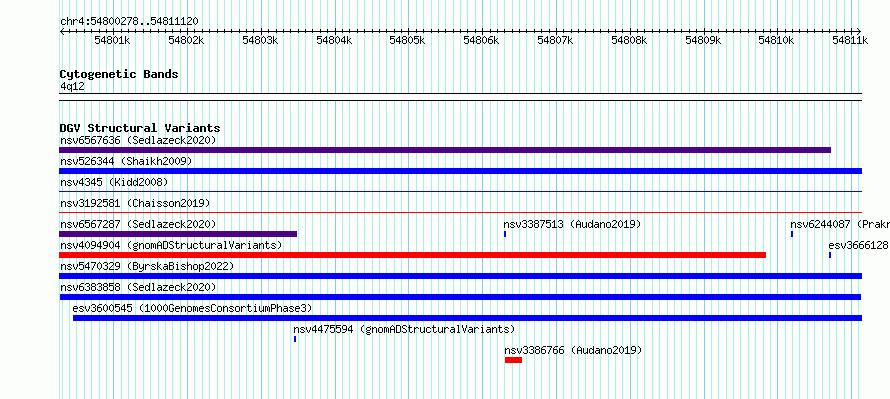Open the nsv4345 (Kidd2008) variant label
The height and width of the screenshot is (399, 890).
(114, 182)
